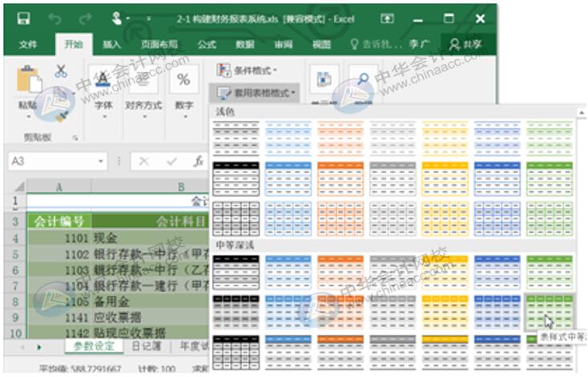Expand the Name Box dropdown arrow

pos(100,162)
